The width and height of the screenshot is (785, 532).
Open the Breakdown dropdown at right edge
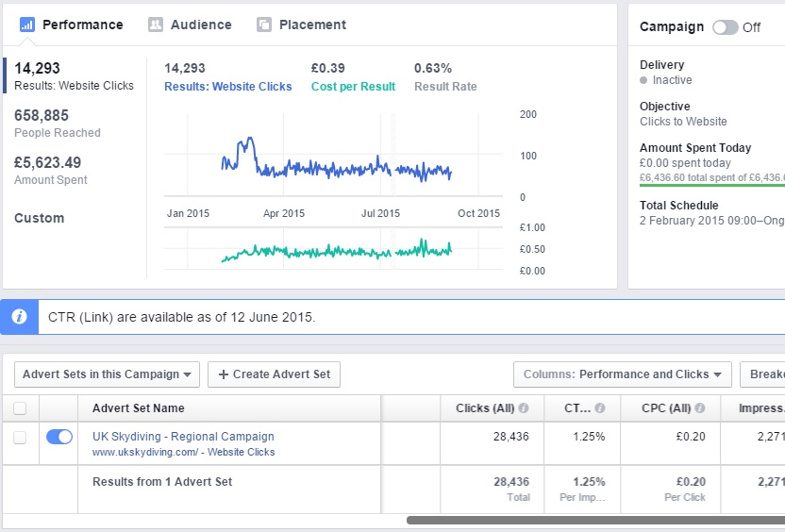(x=764, y=374)
